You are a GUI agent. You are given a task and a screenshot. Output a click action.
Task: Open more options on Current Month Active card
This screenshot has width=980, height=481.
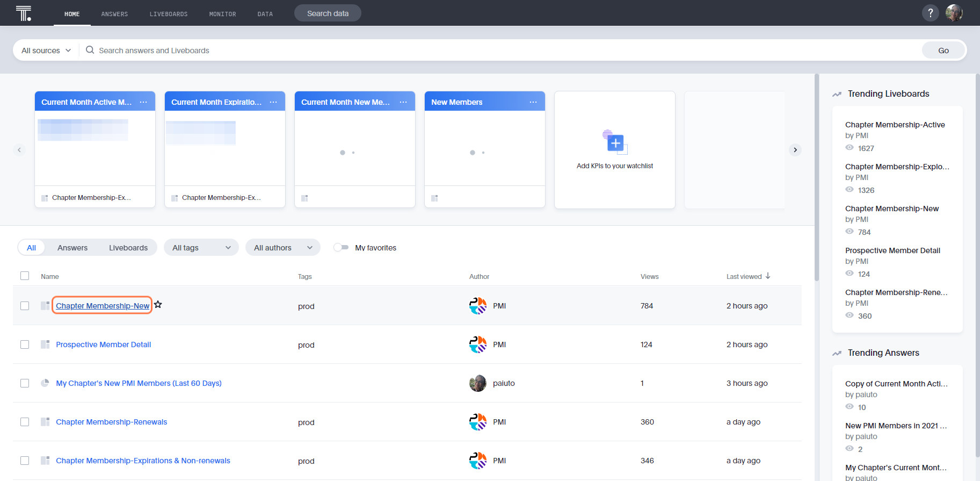tap(143, 102)
